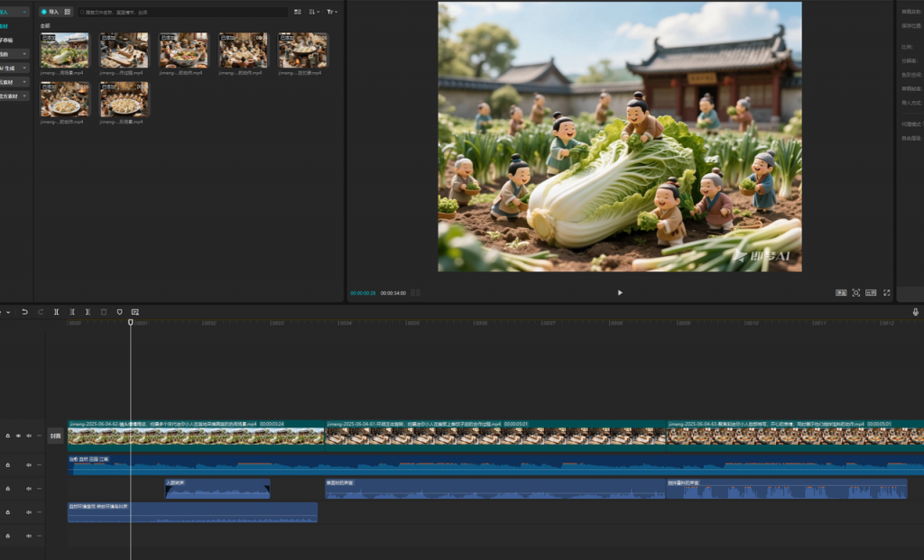Viewport: 924px width, 560px height.
Task: Click the redo arrow in timeline toolbar
Action: pyautogui.click(x=41, y=312)
